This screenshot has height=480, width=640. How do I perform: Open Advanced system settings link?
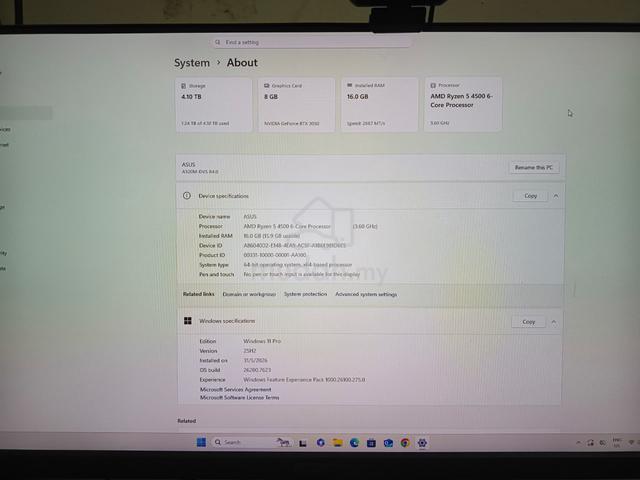coord(366,294)
